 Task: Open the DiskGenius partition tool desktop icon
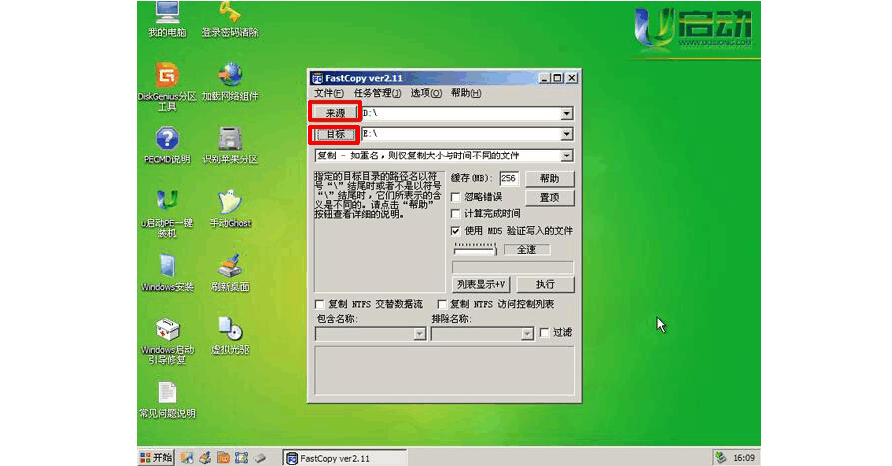click(x=167, y=77)
